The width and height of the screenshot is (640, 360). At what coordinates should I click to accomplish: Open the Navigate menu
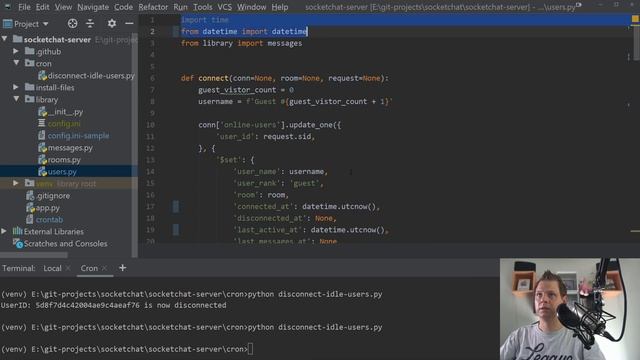click(93, 7)
